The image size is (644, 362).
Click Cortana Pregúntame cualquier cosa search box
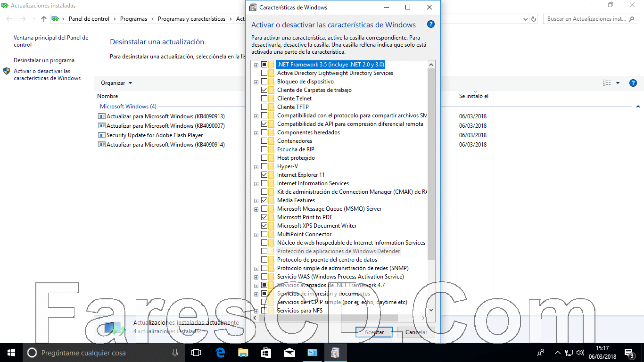tap(103, 353)
